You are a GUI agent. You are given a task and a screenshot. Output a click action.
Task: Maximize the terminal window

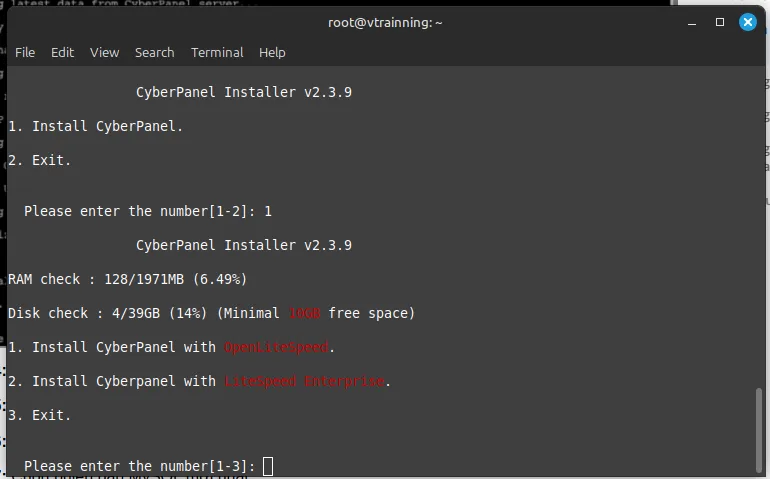pyautogui.click(x=719, y=22)
